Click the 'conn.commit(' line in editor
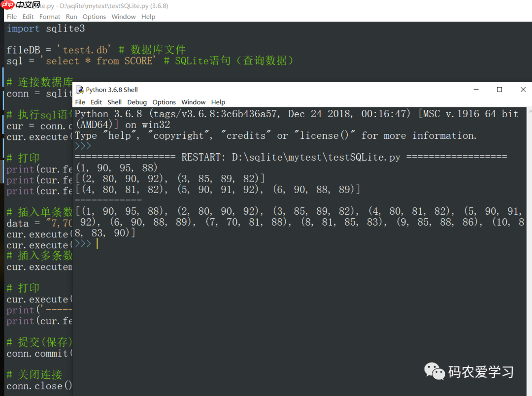This screenshot has height=396, width=532. point(39,353)
